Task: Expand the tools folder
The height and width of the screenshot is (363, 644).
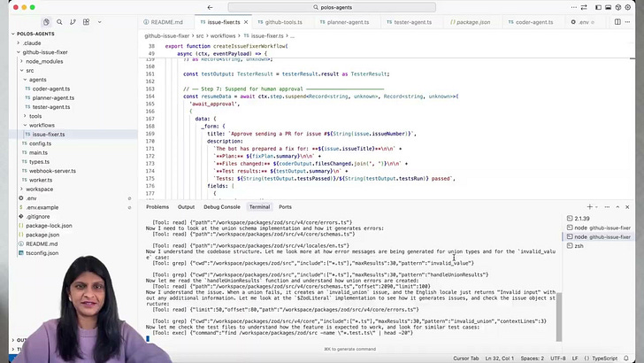Action: (x=35, y=116)
